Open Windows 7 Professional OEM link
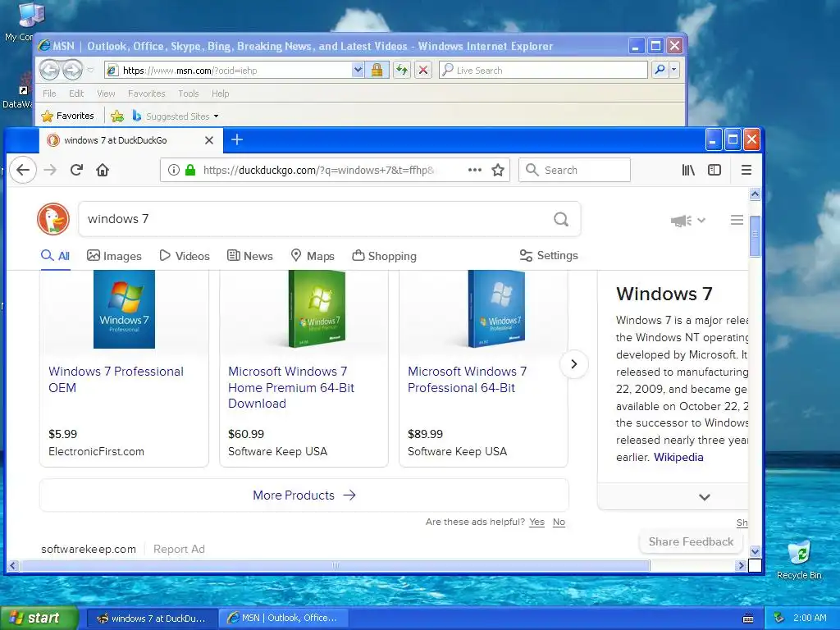The width and height of the screenshot is (840, 630). (116, 379)
